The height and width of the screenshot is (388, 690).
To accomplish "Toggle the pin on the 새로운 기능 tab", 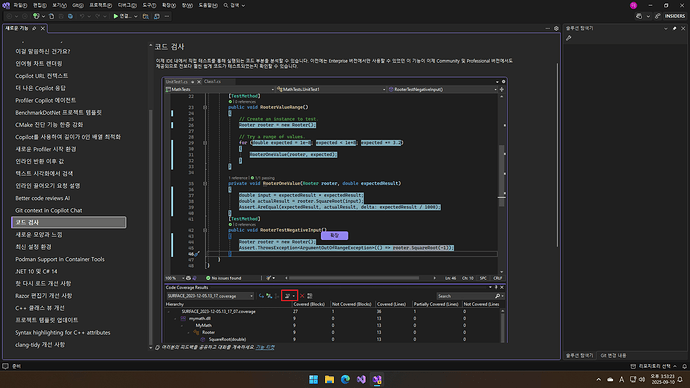I will coord(34,28).
